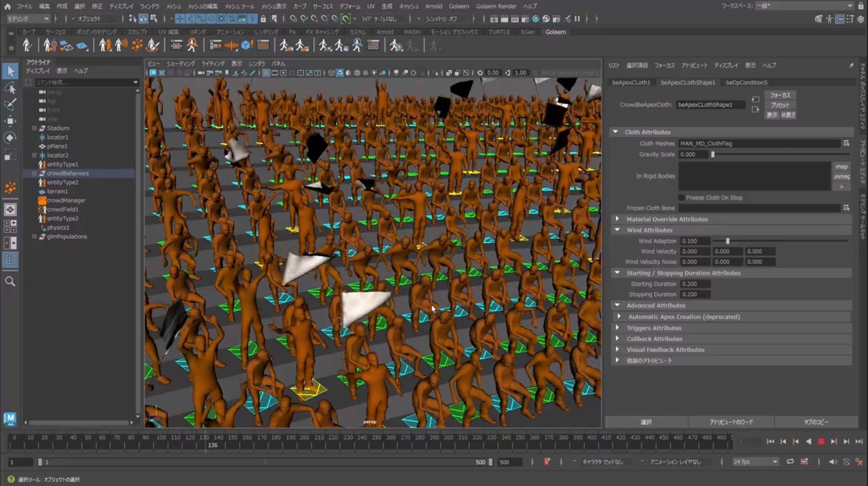This screenshot has width=868, height=486.
Task: Click the Golaem orange torus shelf icon
Action: tap(232, 45)
